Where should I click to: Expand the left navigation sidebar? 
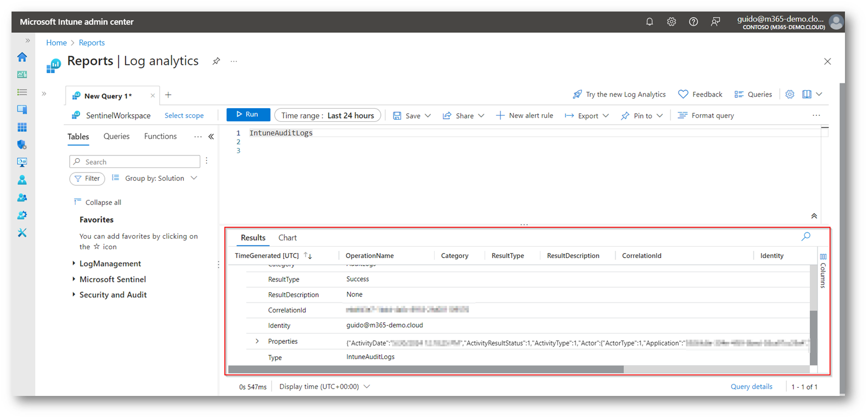pos(27,41)
